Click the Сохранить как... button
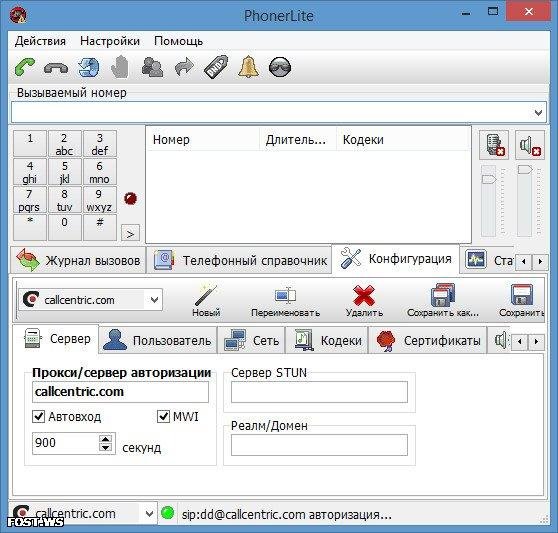The width and height of the screenshot is (558, 533). [x=443, y=300]
